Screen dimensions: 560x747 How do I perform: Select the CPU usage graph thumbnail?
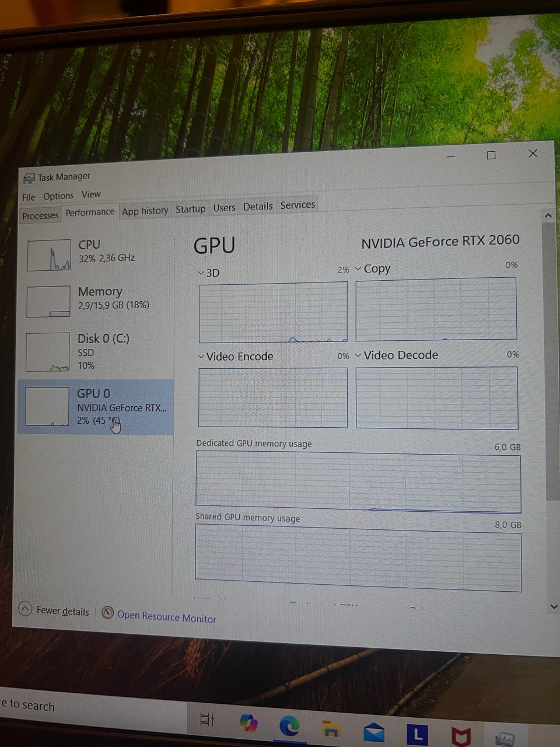tap(49, 255)
